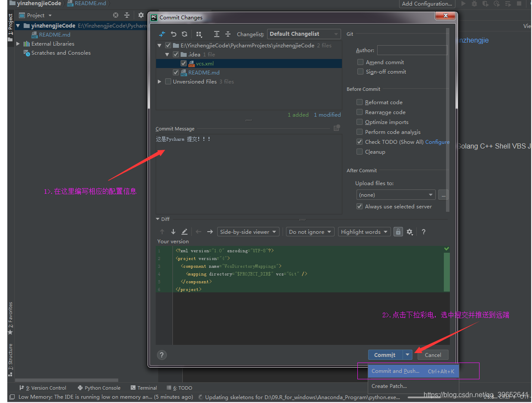
Task: Open the diff settings gear icon
Action: [409, 232]
